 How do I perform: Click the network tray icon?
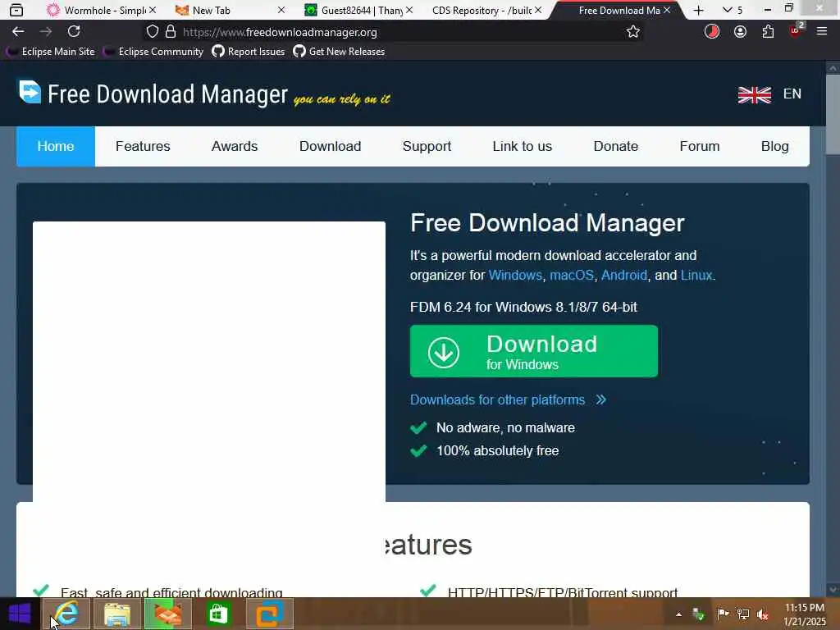[x=743, y=614]
